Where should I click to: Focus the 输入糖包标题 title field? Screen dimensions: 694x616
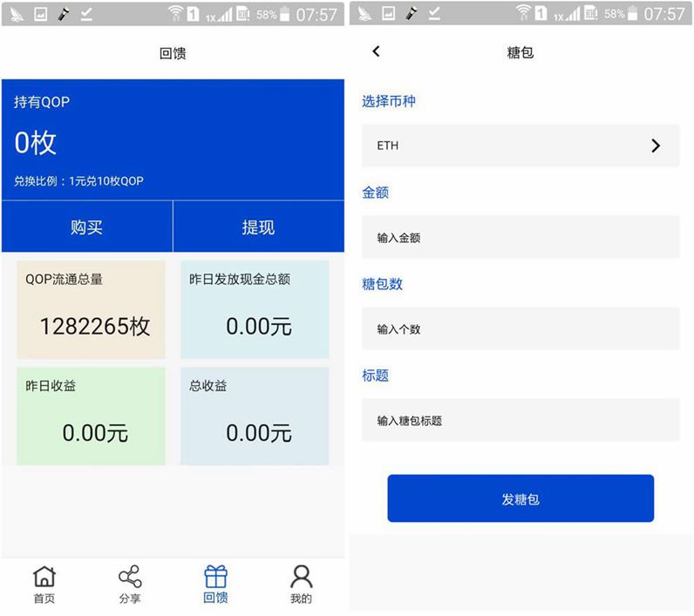pos(520,420)
